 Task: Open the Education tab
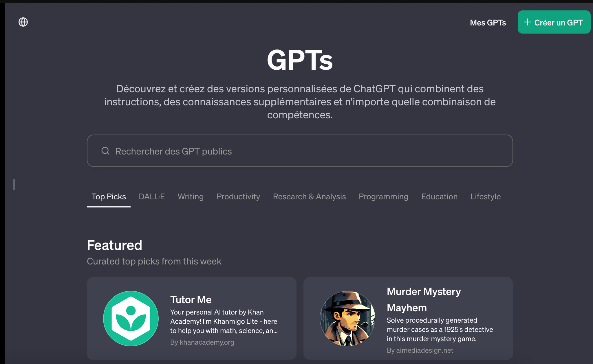pos(439,197)
